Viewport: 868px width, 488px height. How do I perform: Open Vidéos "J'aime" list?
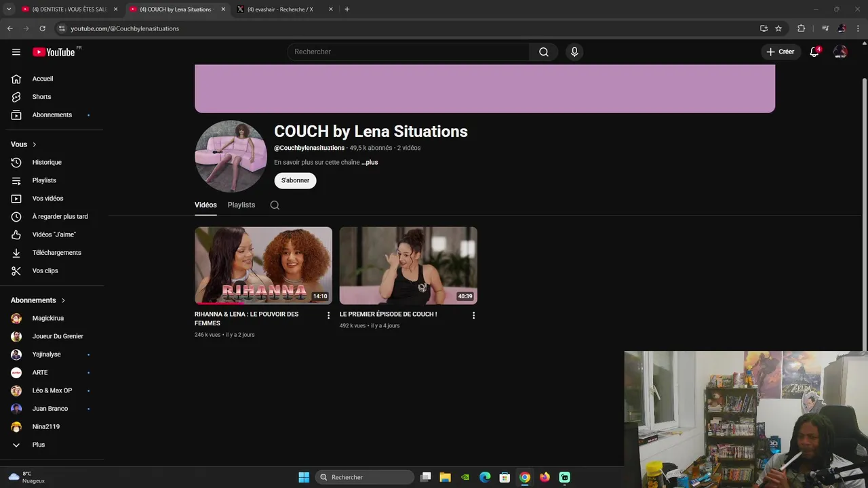point(54,235)
